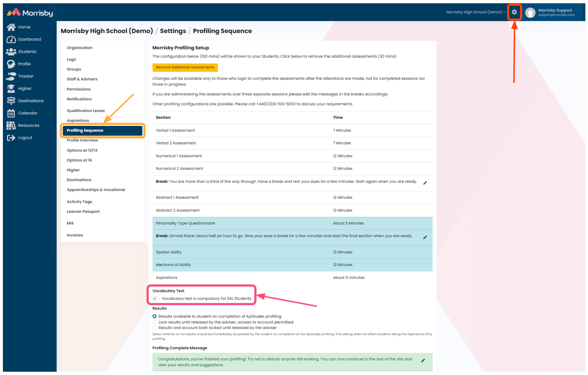Click the Mechanical Ability row
Viewport: 588px width, 375px height.
(x=293, y=265)
